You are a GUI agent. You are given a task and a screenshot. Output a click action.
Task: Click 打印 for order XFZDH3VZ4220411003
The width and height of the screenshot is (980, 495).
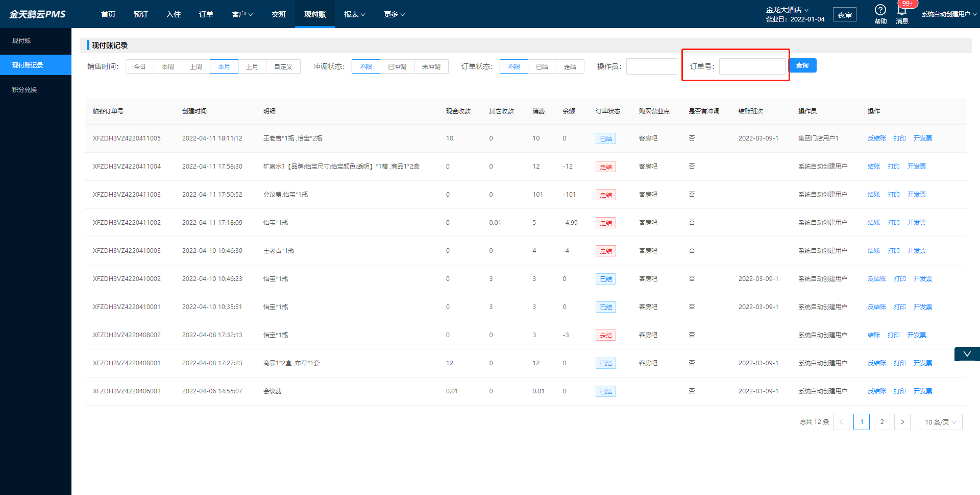(894, 195)
